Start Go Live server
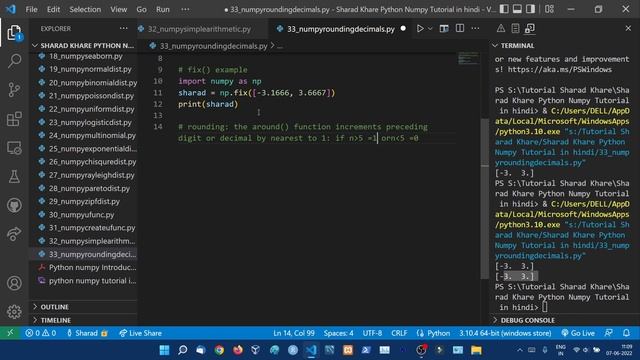The height and width of the screenshot is (360, 640). 578,333
